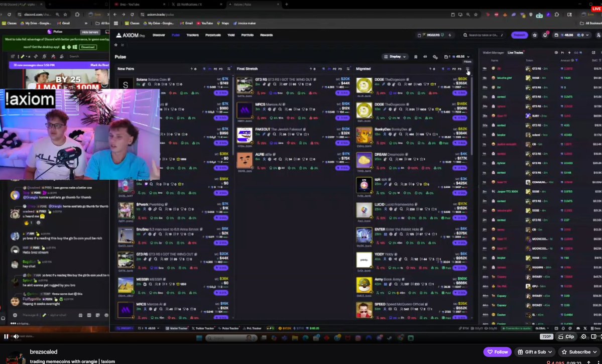
Task: Click the star icon below Axiom logo
Action: coord(116,45)
